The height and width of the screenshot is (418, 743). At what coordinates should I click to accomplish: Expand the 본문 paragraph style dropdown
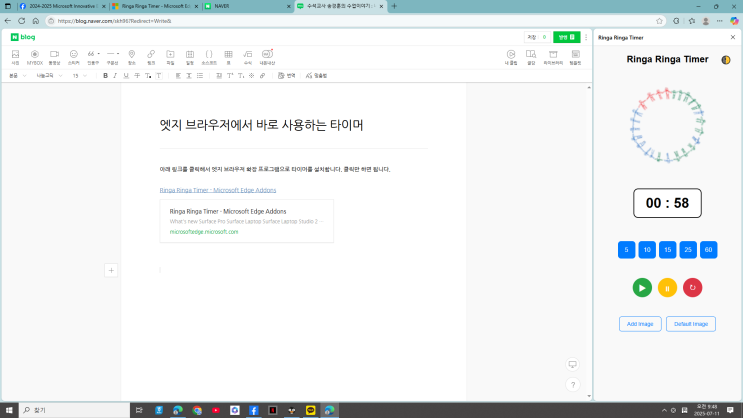point(17,75)
